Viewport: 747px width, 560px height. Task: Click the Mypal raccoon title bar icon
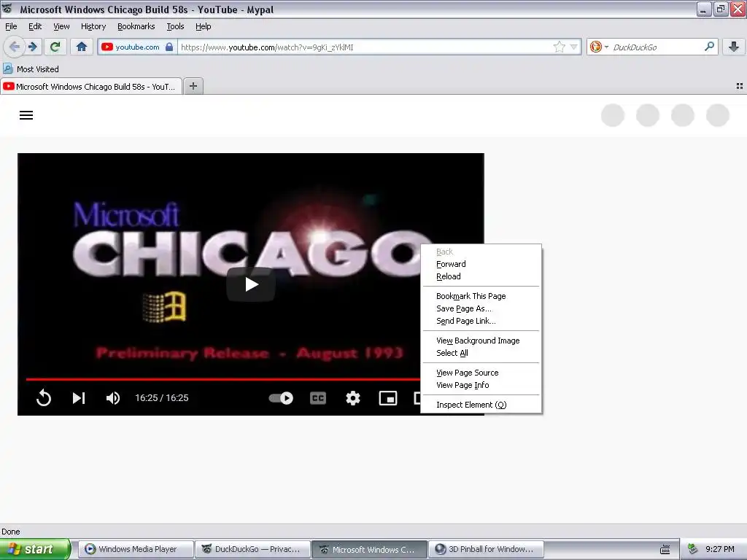7,9
